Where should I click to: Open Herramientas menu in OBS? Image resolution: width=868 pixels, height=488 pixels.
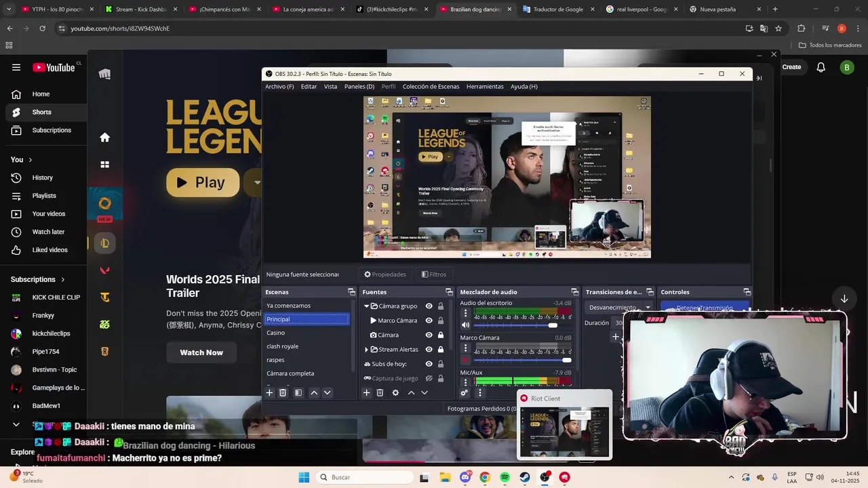point(485,87)
